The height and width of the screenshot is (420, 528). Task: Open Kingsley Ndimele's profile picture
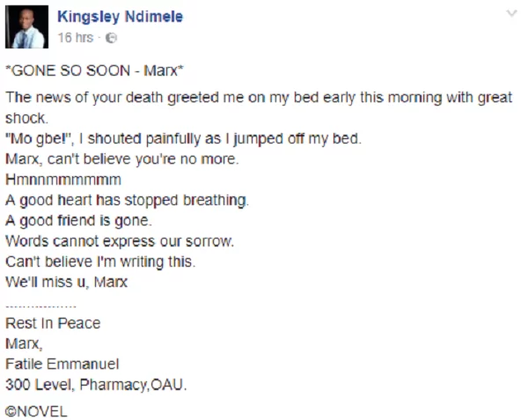coord(27,26)
